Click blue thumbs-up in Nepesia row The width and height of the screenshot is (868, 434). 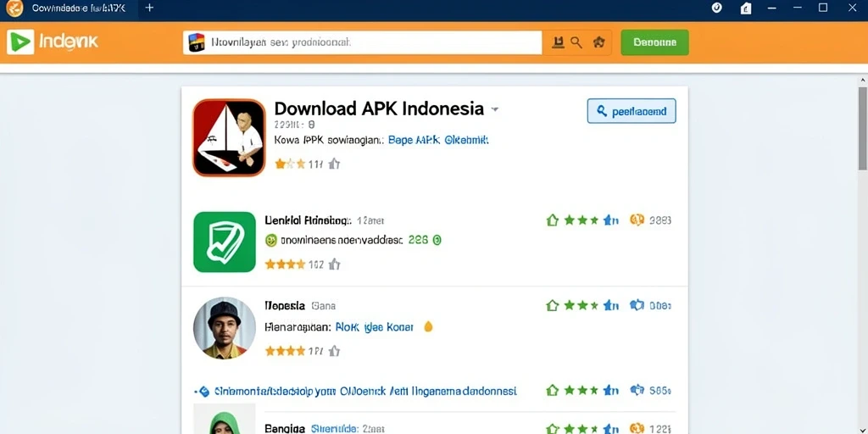(x=611, y=305)
